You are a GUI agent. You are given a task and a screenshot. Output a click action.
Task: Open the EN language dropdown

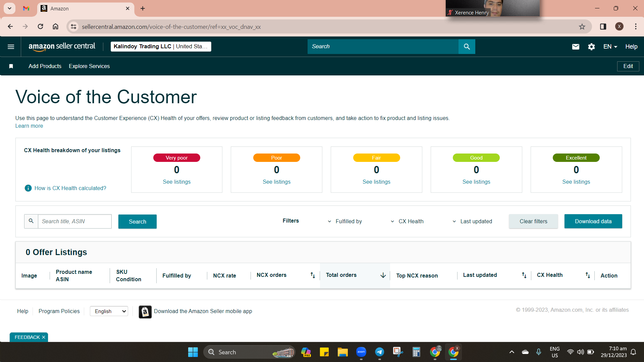pyautogui.click(x=610, y=47)
